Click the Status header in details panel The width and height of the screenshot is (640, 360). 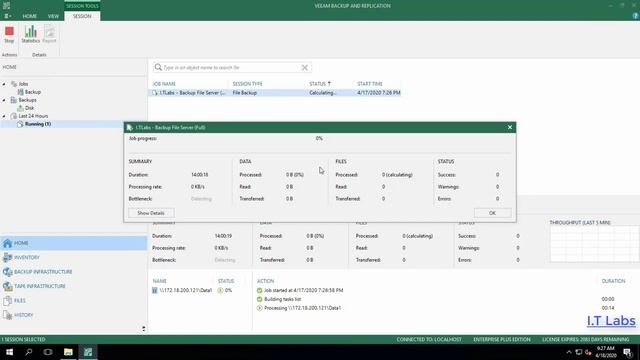[226, 281]
